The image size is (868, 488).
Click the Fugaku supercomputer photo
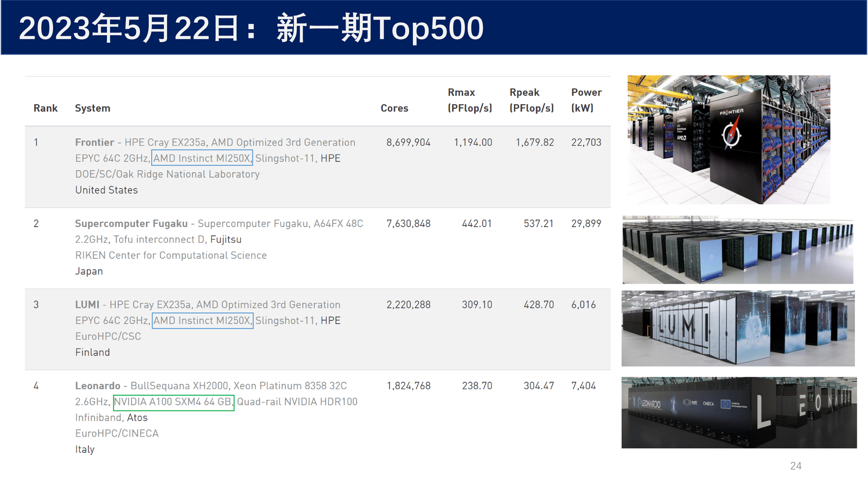738,250
